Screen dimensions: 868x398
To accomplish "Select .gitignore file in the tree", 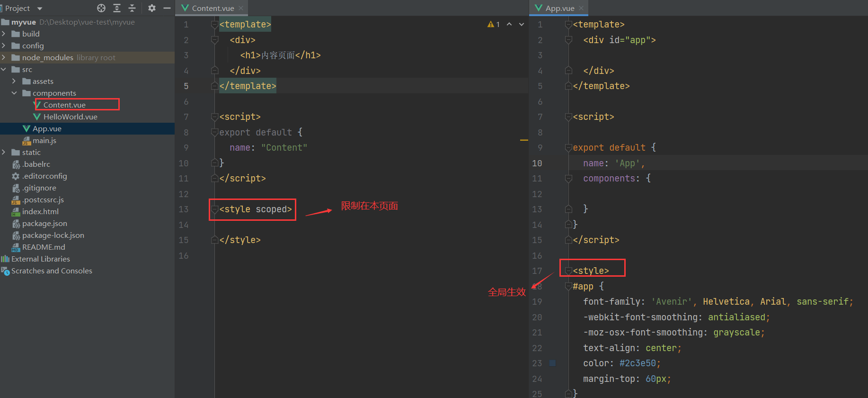I will 39,188.
